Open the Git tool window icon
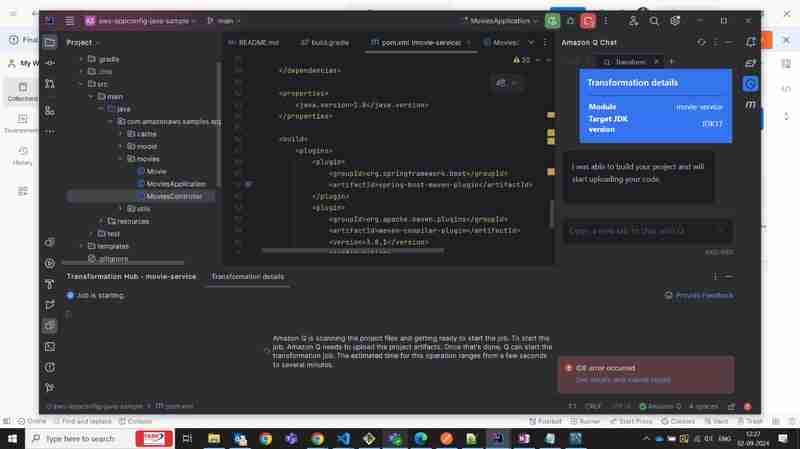The width and height of the screenshot is (800, 449). click(49, 388)
